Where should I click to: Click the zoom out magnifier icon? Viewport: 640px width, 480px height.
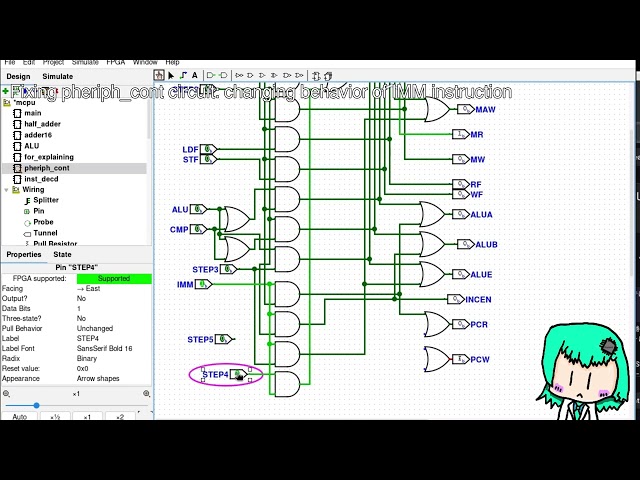click(7, 393)
